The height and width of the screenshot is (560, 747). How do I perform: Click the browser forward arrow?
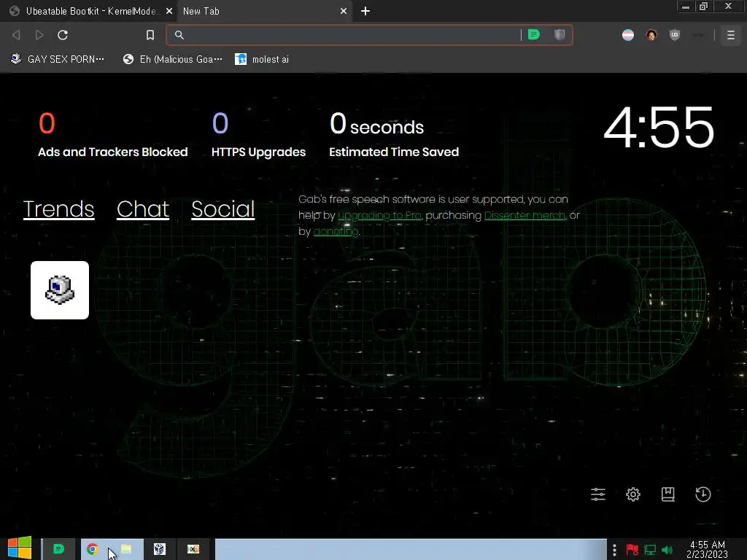click(39, 35)
